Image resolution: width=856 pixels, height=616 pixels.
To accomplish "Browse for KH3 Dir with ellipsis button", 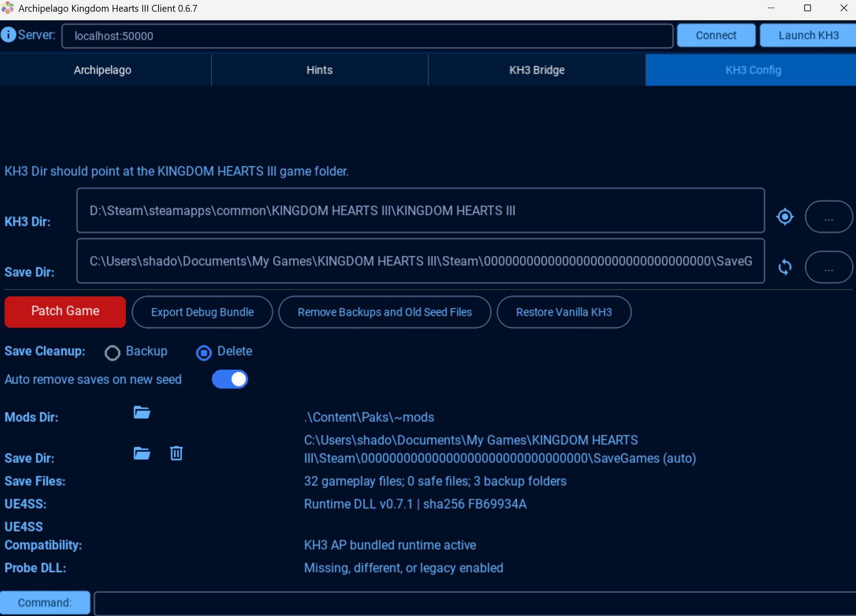I will pos(829,217).
